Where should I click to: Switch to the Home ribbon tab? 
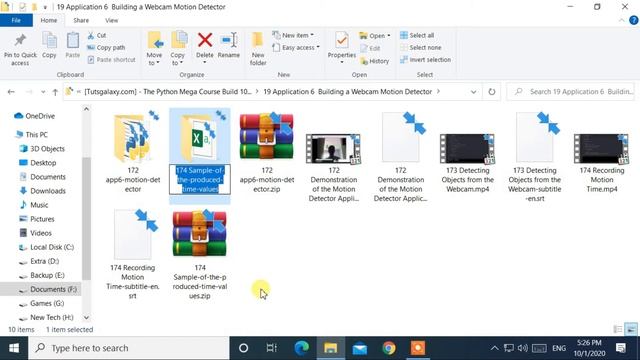49,20
